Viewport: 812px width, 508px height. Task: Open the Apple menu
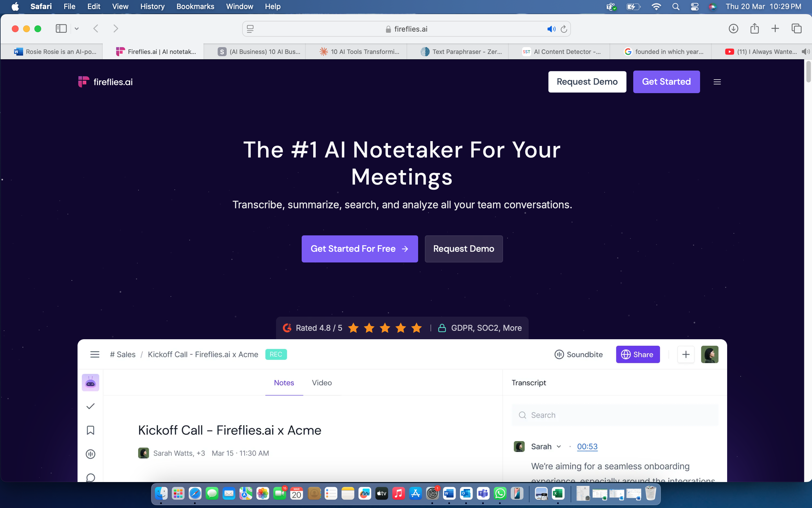[15, 6]
